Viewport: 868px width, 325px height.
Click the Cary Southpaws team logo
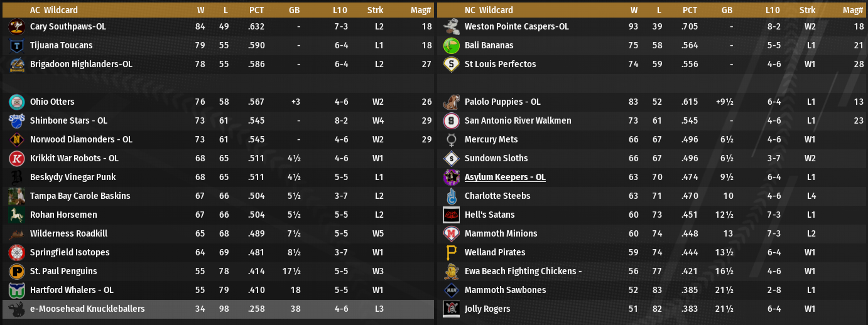[17, 26]
